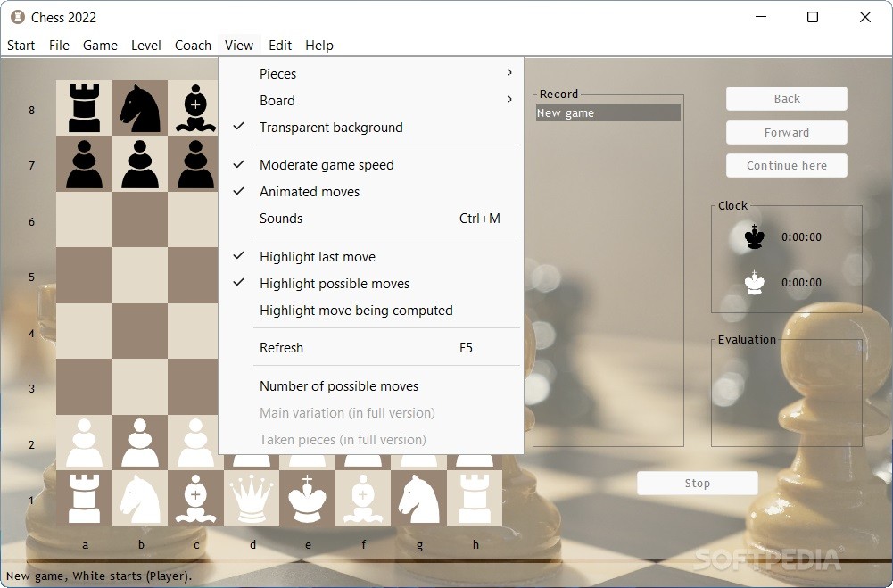
Task: Click white clock time 0:00:00
Action: coord(801,283)
